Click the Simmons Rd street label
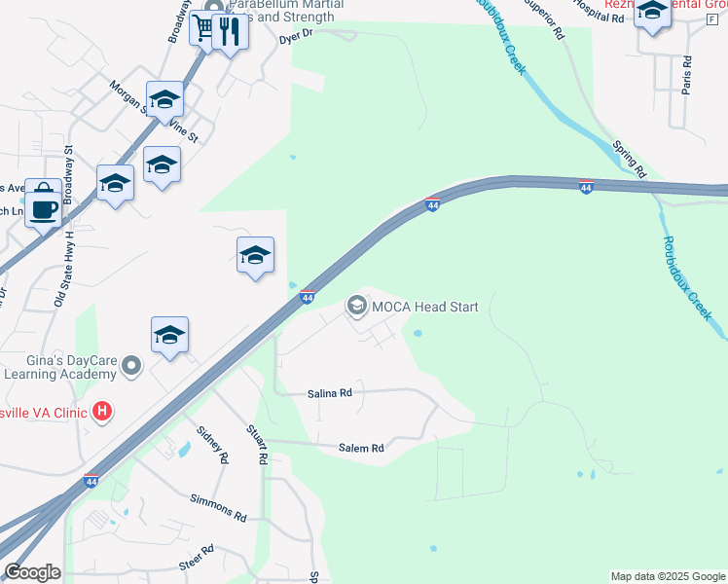The width and height of the screenshot is (728, 584). pos(218,508)
